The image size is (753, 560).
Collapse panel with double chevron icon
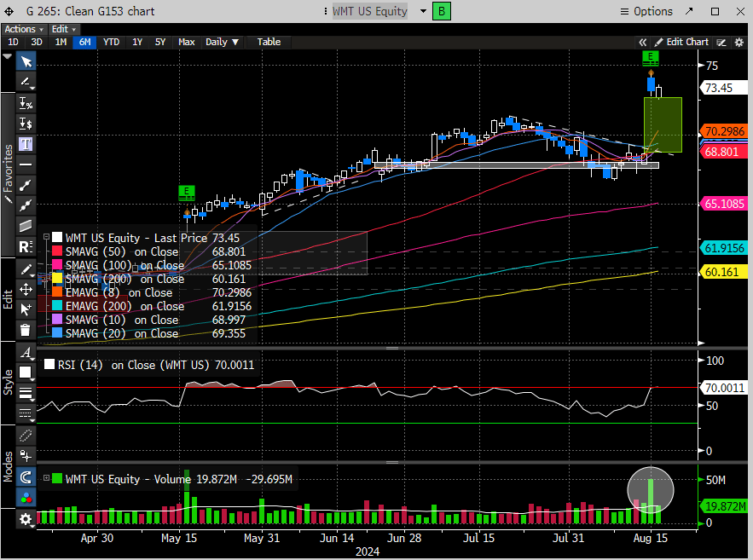coord(642,43)
